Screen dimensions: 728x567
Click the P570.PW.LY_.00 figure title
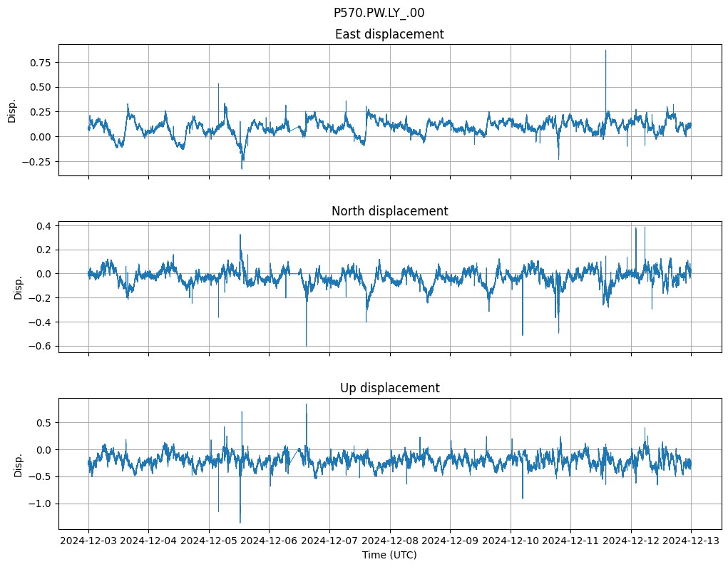point(379,13)
